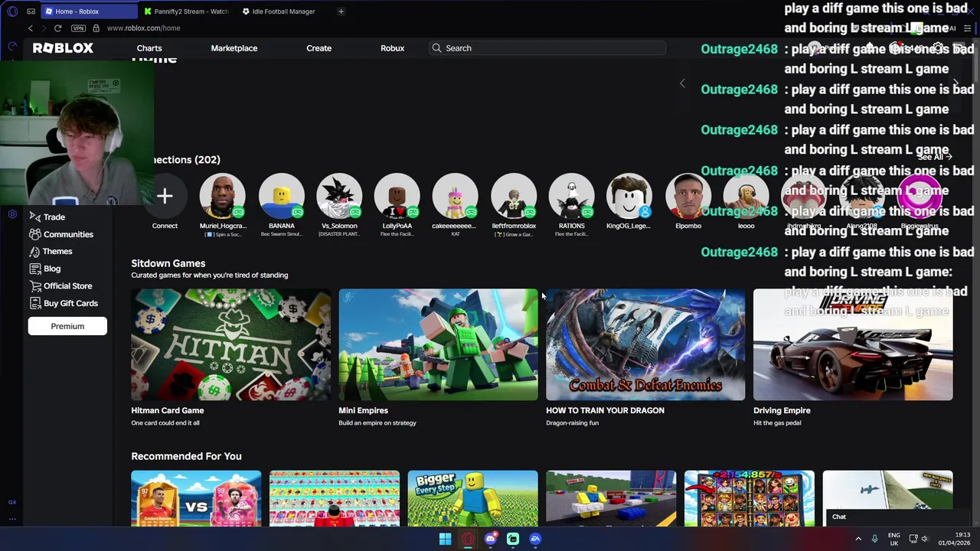
Task: Open a new browser tab
Action: pyautogui.click(x=341, y=11)
